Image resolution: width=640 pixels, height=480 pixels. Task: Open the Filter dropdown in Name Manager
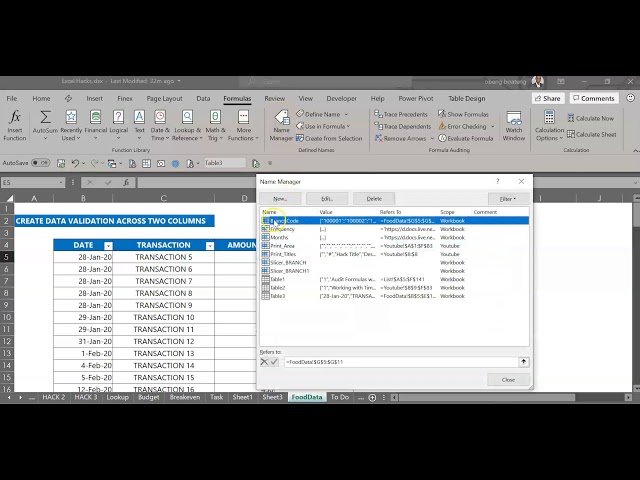[509, 199]
